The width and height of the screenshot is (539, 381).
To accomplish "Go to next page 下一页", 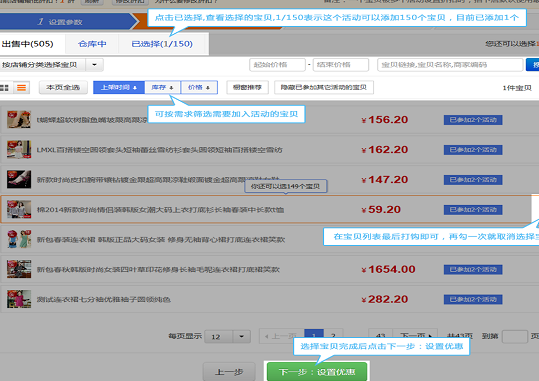I will (x=415, y=335).
